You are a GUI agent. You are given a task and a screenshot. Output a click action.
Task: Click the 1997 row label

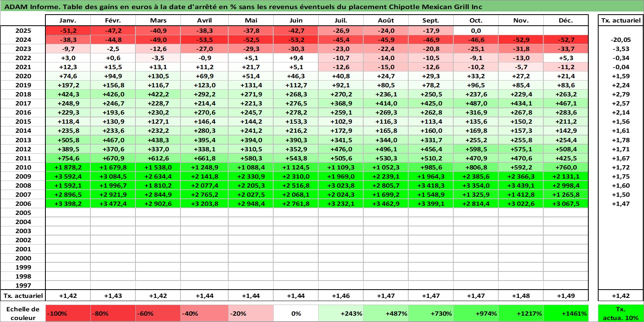[23, 285]
